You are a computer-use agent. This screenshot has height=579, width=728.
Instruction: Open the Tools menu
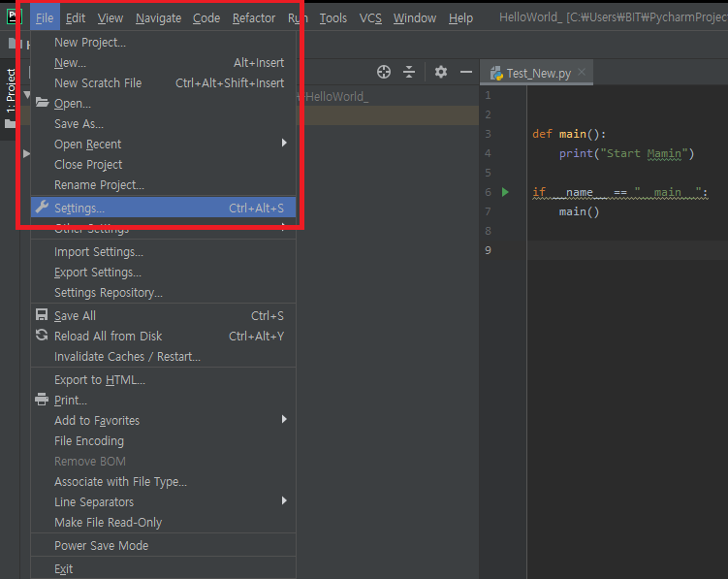[x=332, y=18]
